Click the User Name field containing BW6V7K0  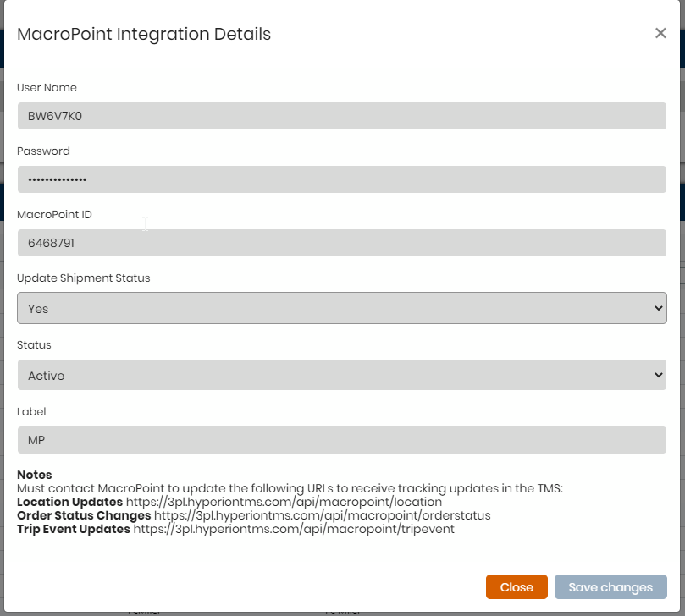coord(341,116)
